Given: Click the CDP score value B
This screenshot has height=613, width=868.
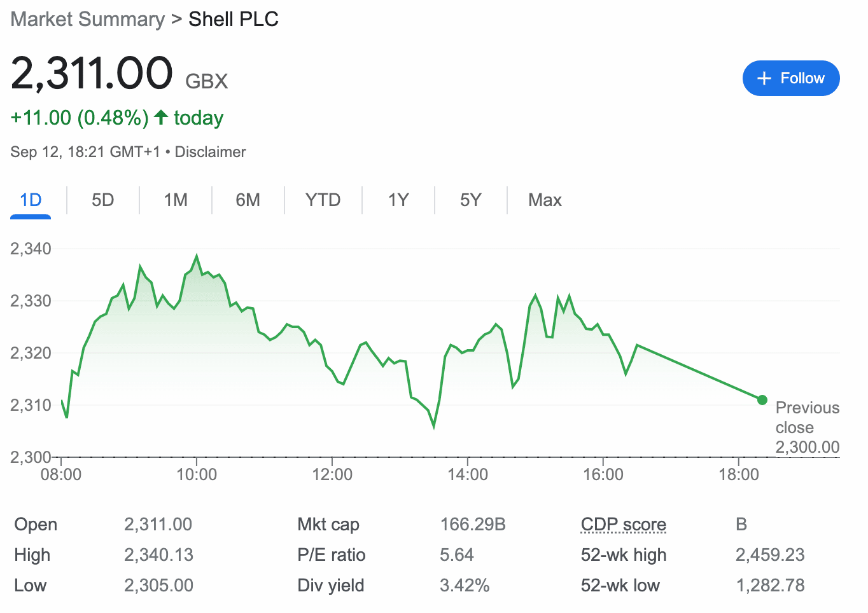Looking at the screenshot, I should tap(741, 525).
